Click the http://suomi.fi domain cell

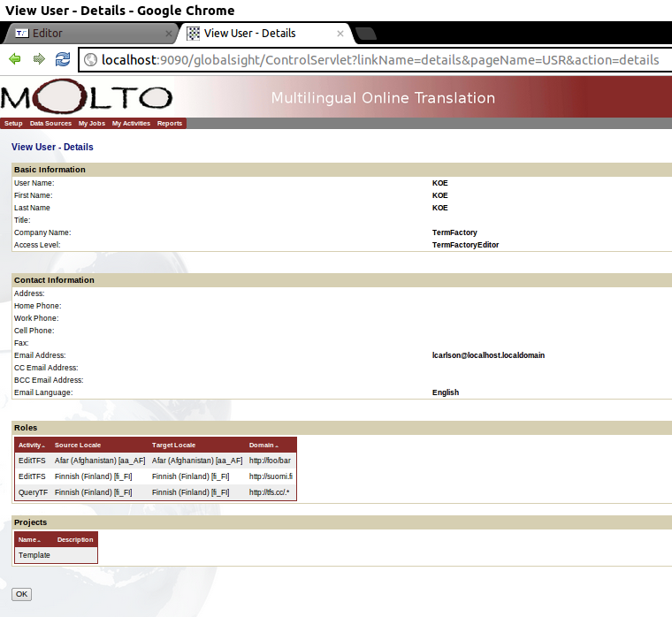[271, 476]
